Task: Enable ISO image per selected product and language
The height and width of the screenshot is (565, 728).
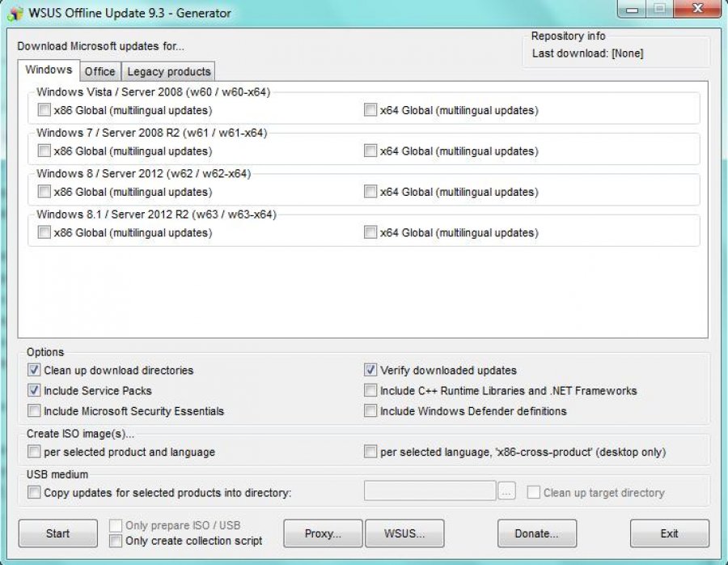Action: [34, 452]
